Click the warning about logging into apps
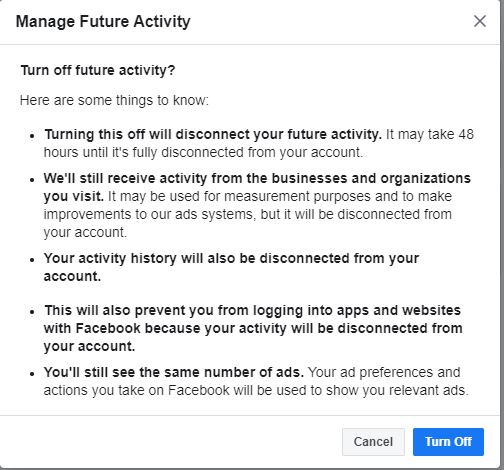The height and width of the screenshot is (470, 504). (x=253, y=328)
